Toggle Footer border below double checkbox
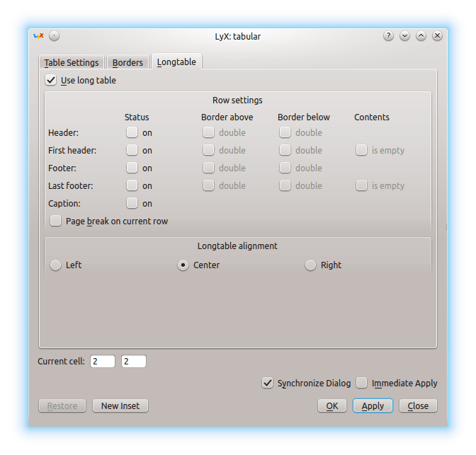The width and height of the screenshot is (476, 455). point(285,168)
